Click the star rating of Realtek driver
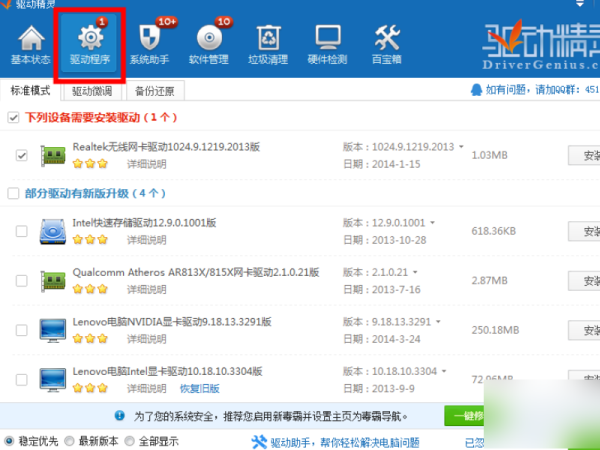 tap(90, 164)
